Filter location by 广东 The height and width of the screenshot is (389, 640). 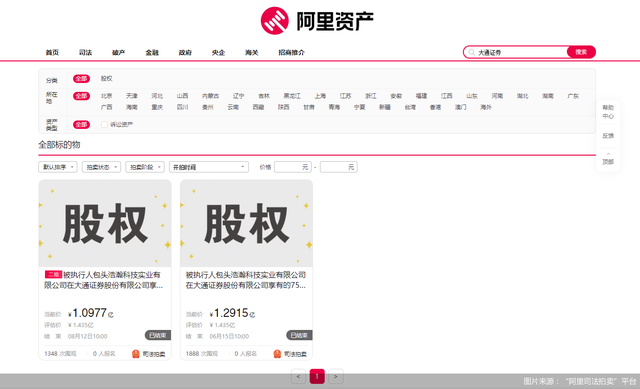point(573,96)
